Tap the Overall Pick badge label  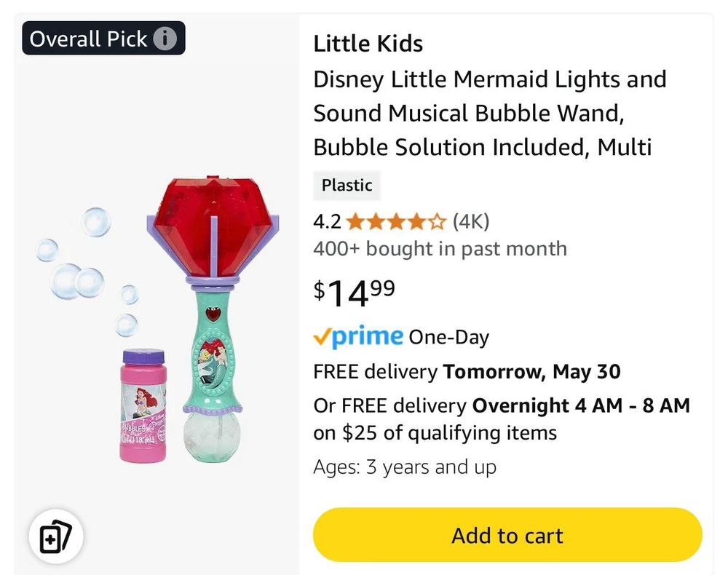coord(89,39)
